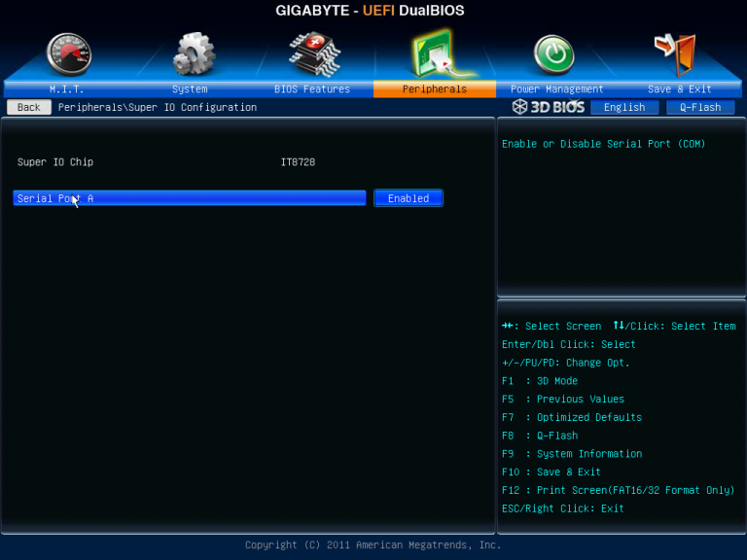Click the Power Management green power icon
747x560 pixels.
pyautogui.click(x=553, y=54)
